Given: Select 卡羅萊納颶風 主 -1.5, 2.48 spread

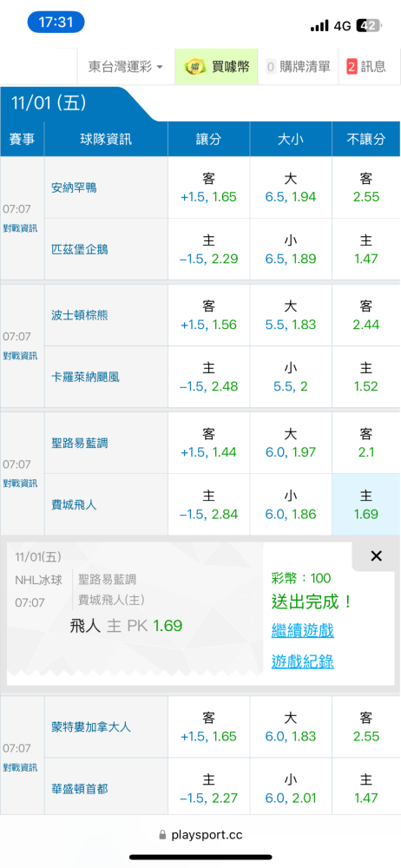Looking at the screenshot, I should [209, 377].
